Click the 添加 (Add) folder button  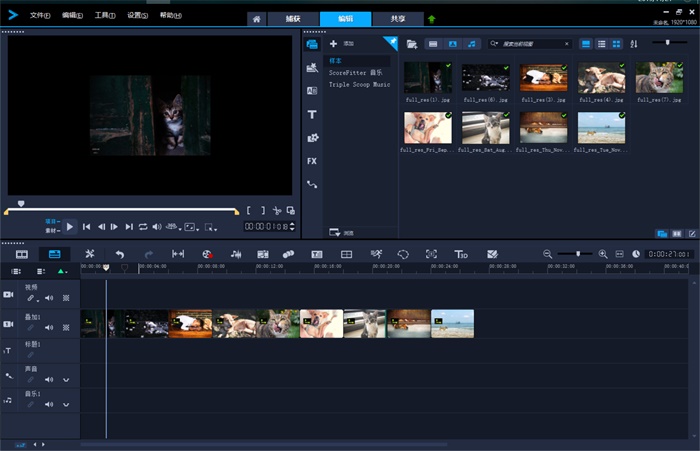tap(342, 44)
